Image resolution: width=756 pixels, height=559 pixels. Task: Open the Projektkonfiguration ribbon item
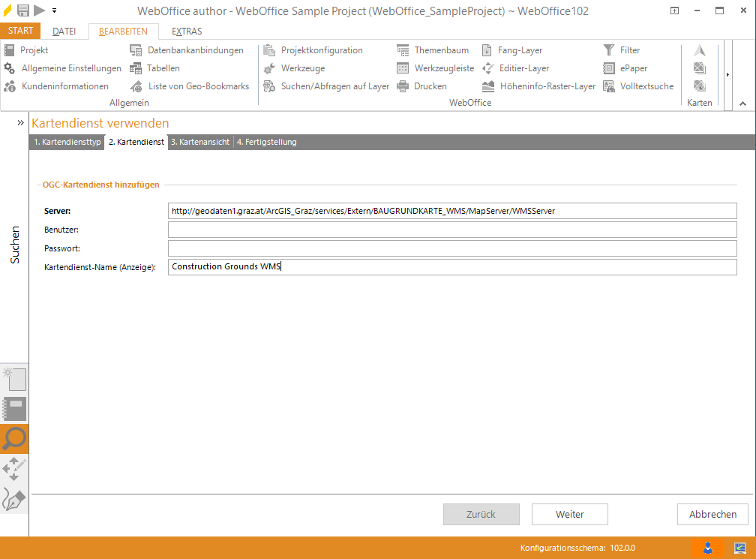tap(321, 50)
